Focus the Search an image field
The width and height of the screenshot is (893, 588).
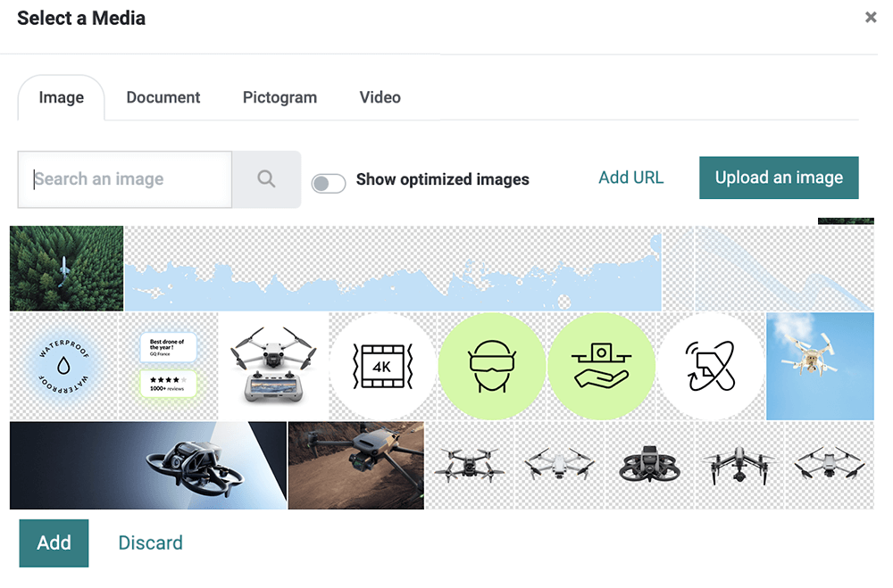pos(125,179)
